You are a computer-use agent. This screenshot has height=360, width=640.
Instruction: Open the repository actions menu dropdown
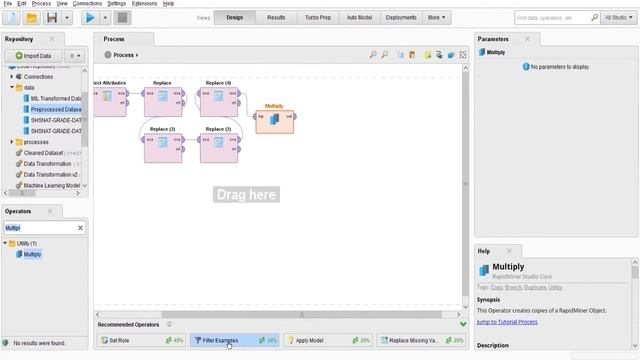click(75, 56)
